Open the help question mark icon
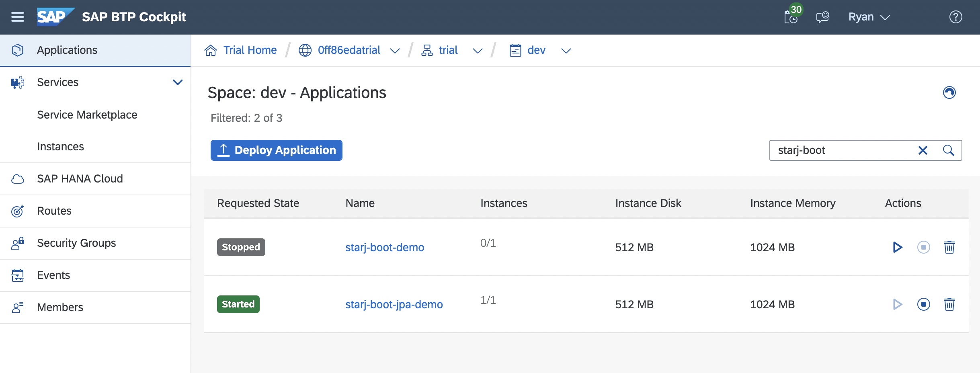Screen dimensions: 980x373 (955, 17)
